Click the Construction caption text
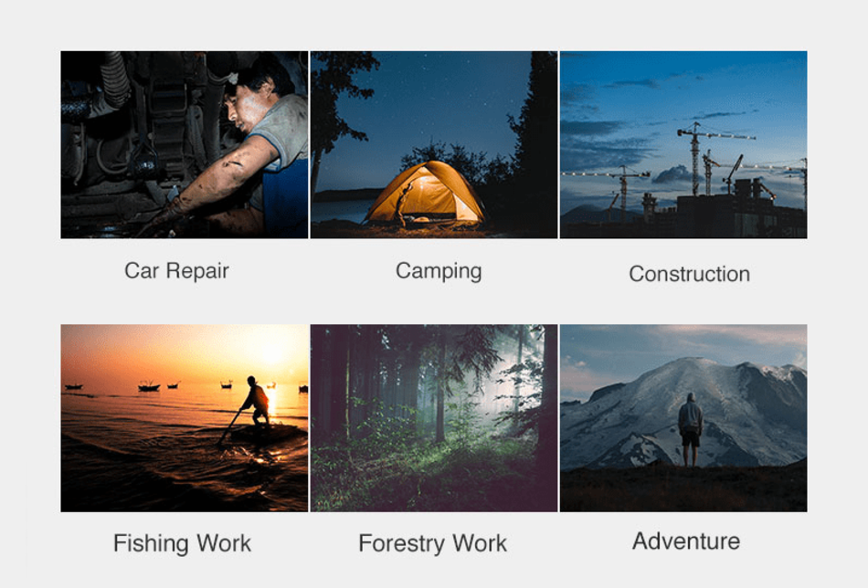Image resolution: width=868 pixels, height=588 pixels. pyautogui.click(x=689, y=274)
